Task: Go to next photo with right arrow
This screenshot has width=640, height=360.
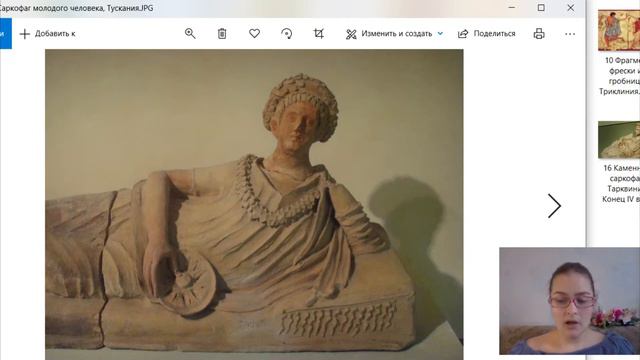Action: point(554,206)
